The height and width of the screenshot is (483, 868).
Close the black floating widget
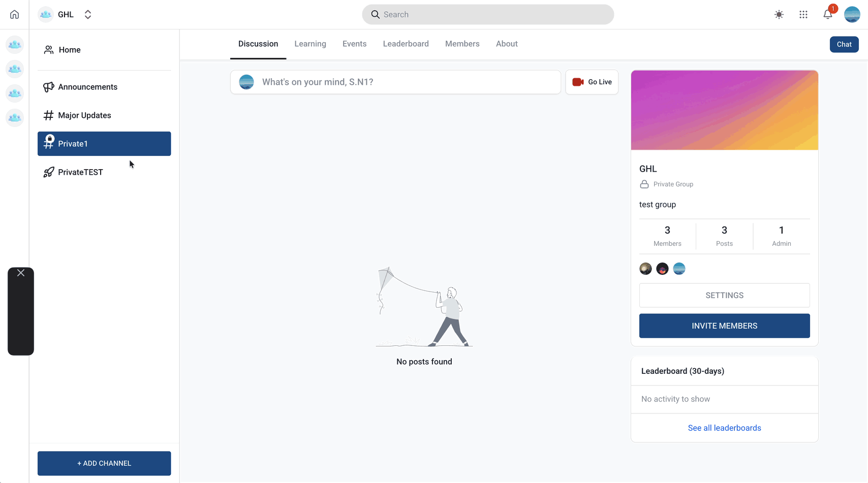[21, 273]
